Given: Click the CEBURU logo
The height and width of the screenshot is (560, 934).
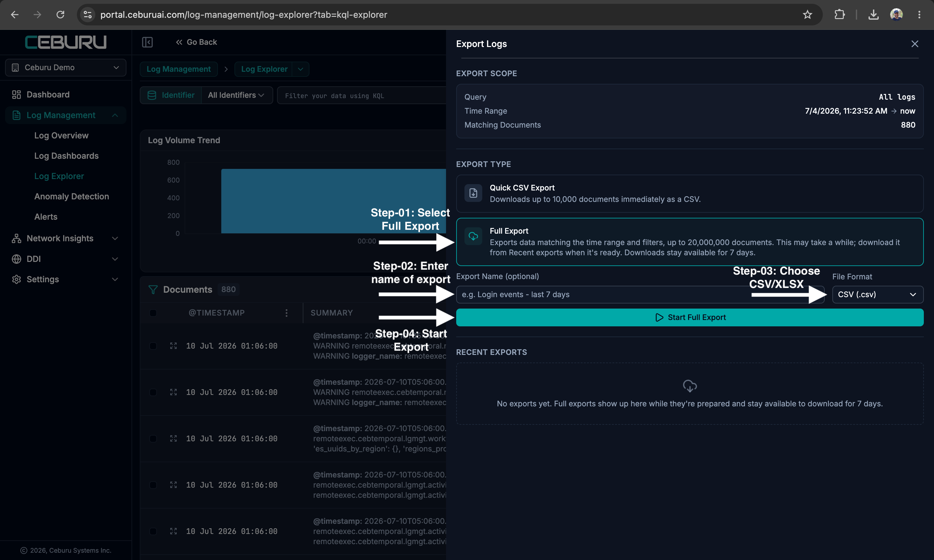Looking at the screenshot, I should point(66,42).
